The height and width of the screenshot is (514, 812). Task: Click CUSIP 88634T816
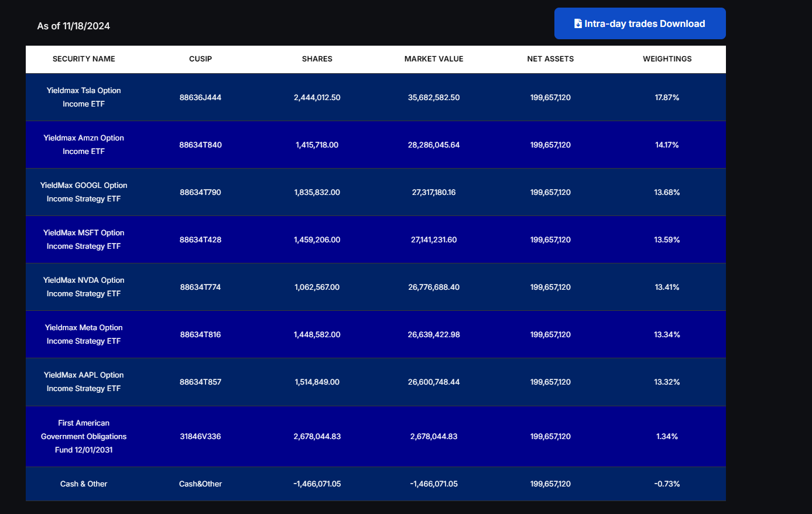pyautogui.click(x=200, y=334)
